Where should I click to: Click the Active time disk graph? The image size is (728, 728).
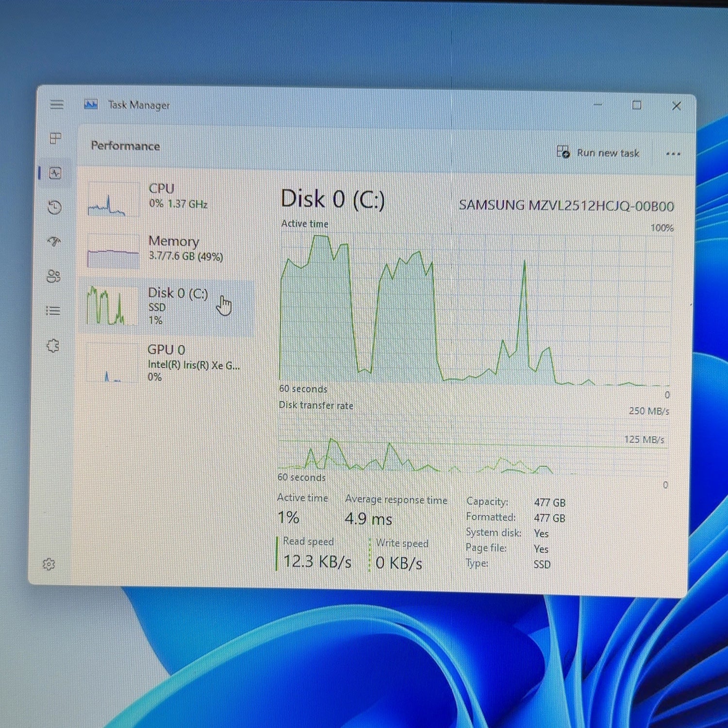pyautogui.click(x=475, y=309)
